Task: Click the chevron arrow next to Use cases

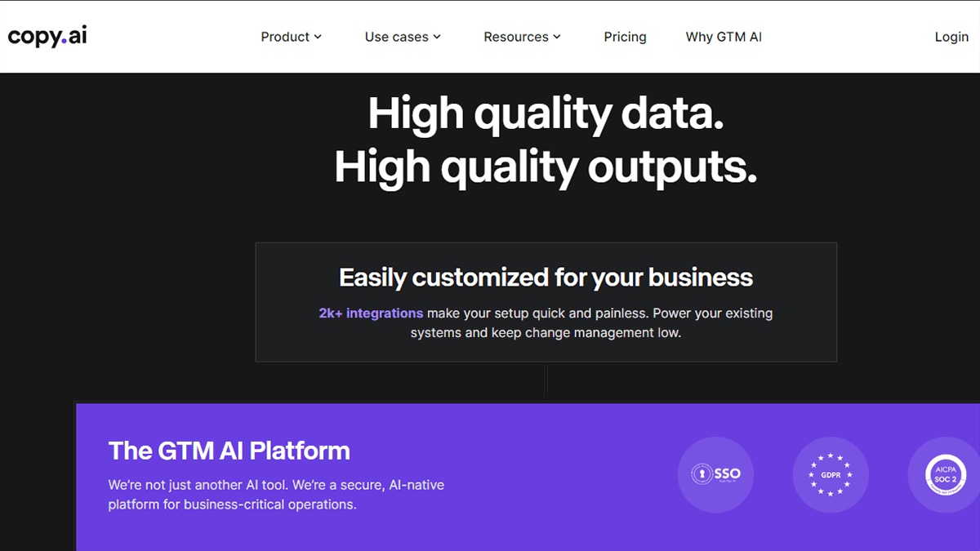Action: [x=436, y=37]
